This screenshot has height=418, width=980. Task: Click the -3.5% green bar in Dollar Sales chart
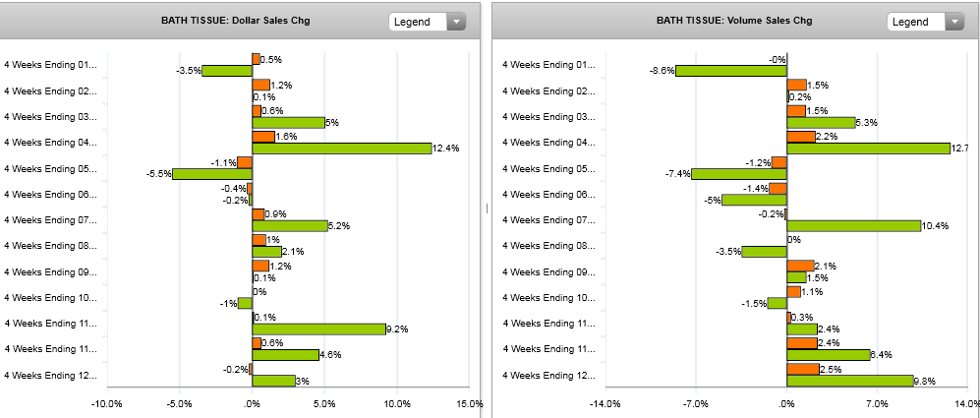pos(227,71)
